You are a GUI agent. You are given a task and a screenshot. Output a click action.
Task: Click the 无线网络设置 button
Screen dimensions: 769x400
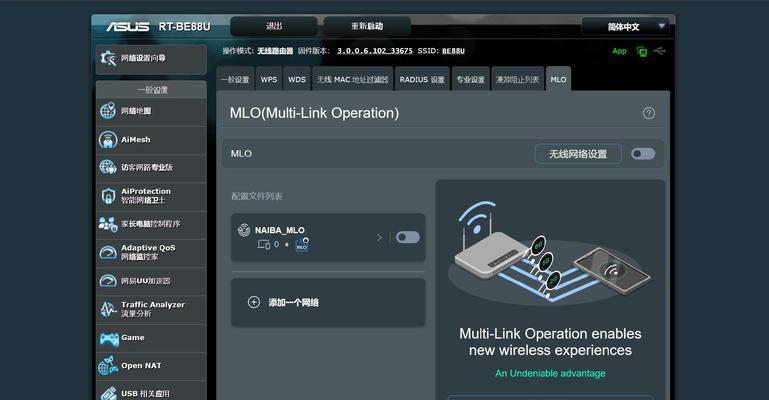point(578,154)
